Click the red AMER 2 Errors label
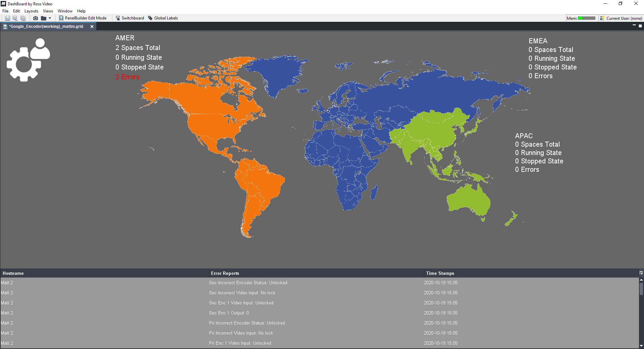Screen dimensions: 644x349 (128, 77)
